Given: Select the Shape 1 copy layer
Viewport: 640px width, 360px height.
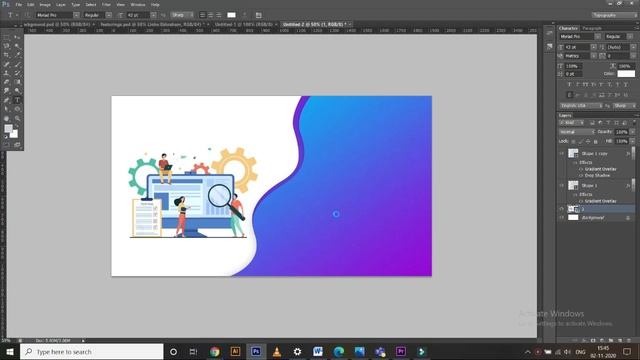Looking at the screenshot, I should coord(595,153).
